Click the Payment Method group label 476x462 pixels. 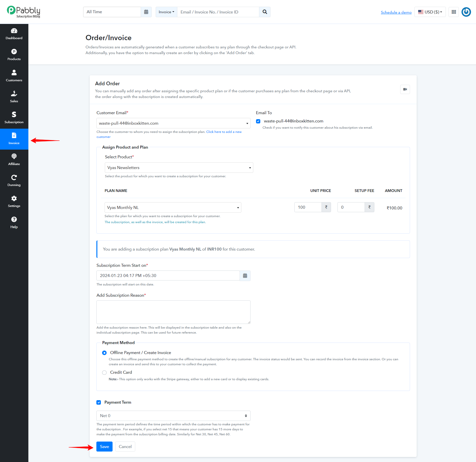click(118, 343)
